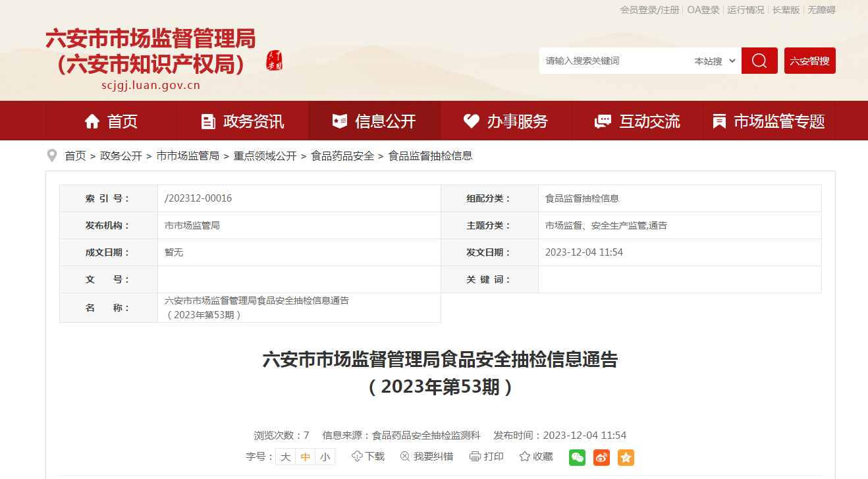868x479 pixels.
Task: Add the page to favorites with 收藏
Action: point(536,457)
